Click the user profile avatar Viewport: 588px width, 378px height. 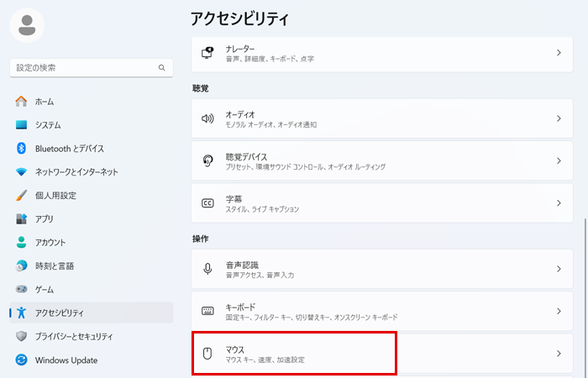tap(27, 25)
